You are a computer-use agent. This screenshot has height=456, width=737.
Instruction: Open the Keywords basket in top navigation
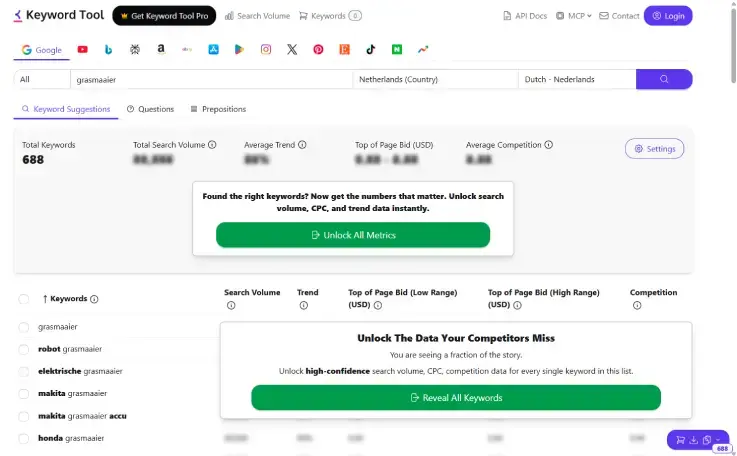point(330,16)
